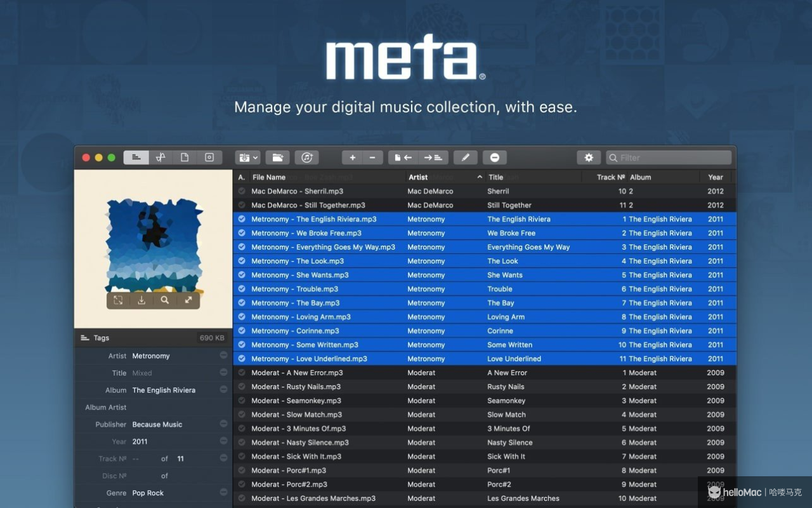Click the tags to file name icon

433,157
